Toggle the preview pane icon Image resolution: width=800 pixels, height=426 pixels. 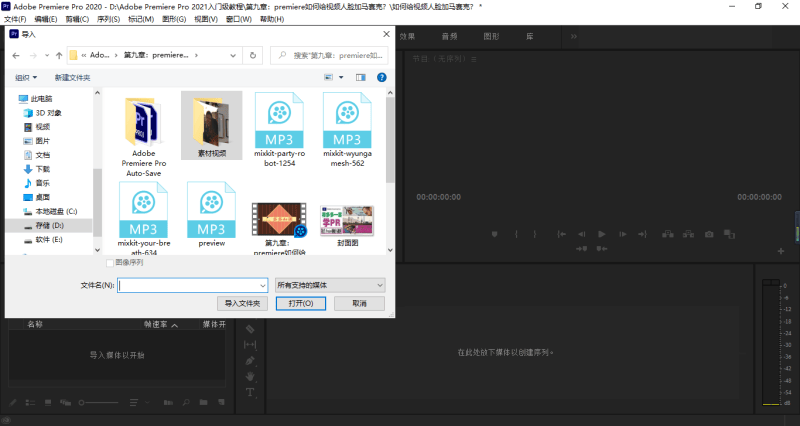click(x=361, y=78)
